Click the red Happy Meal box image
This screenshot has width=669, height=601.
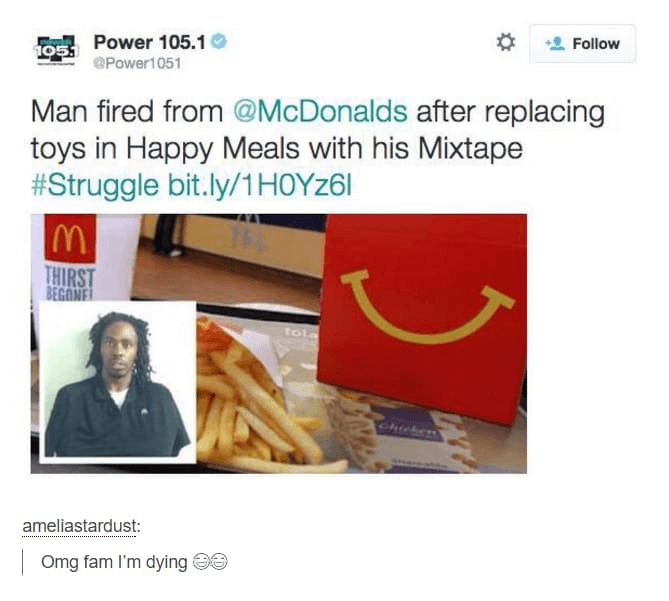[x=422, y=318]
